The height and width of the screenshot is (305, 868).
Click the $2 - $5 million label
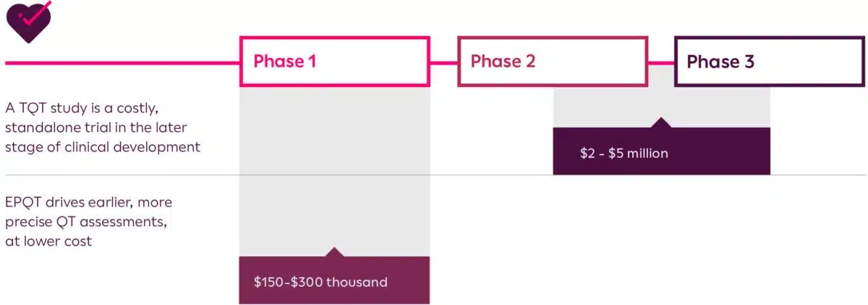coord(624,154)
